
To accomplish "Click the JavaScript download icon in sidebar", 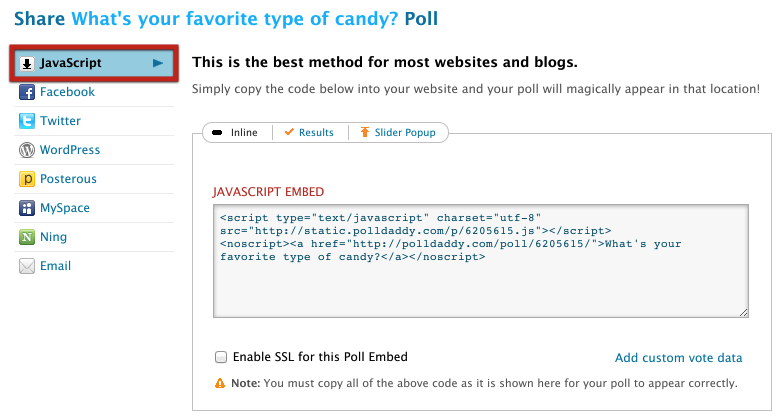I will (x=27, y=63).
